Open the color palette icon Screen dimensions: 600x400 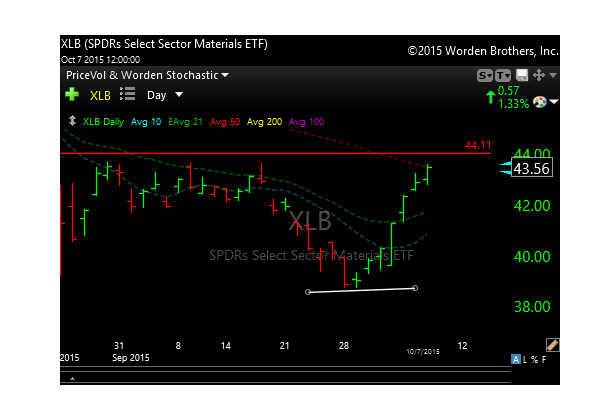(541, 101)
